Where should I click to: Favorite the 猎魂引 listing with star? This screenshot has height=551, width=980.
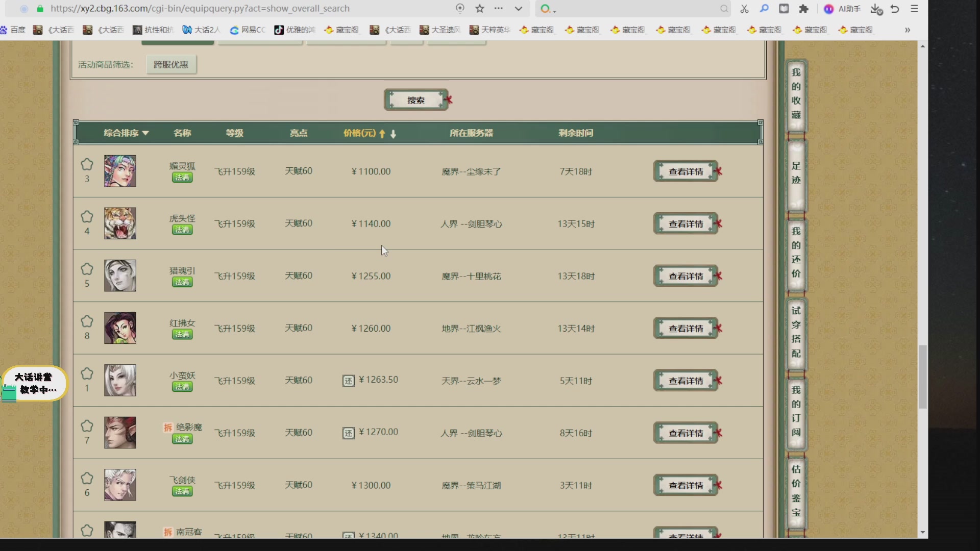point(87,269)
